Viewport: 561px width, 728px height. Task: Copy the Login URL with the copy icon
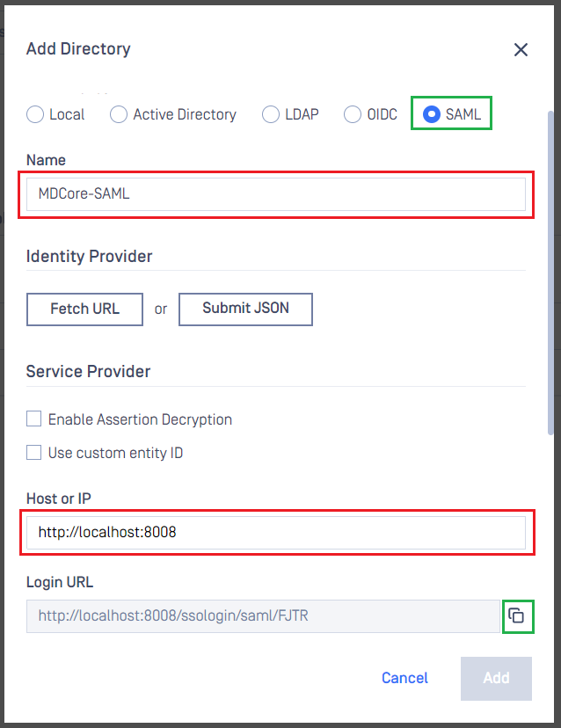click(516, 615)
